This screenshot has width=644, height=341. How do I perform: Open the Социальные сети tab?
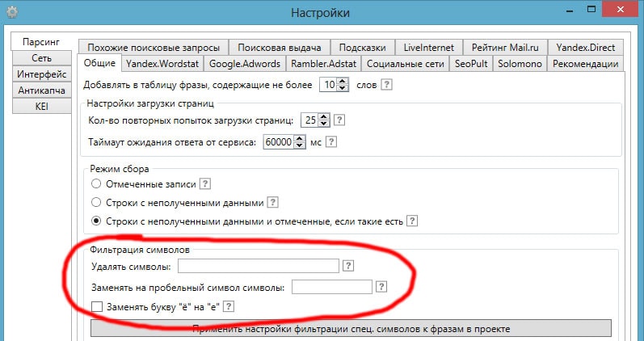pyautogui.click(x=406, y=64)
